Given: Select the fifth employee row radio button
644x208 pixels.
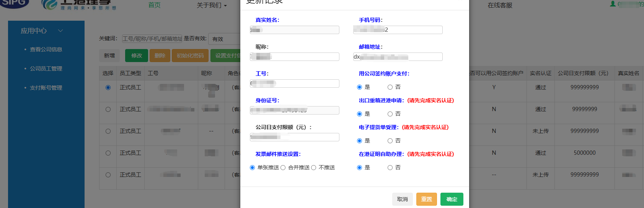Looking at the screenshot, I should click(108, 175).
